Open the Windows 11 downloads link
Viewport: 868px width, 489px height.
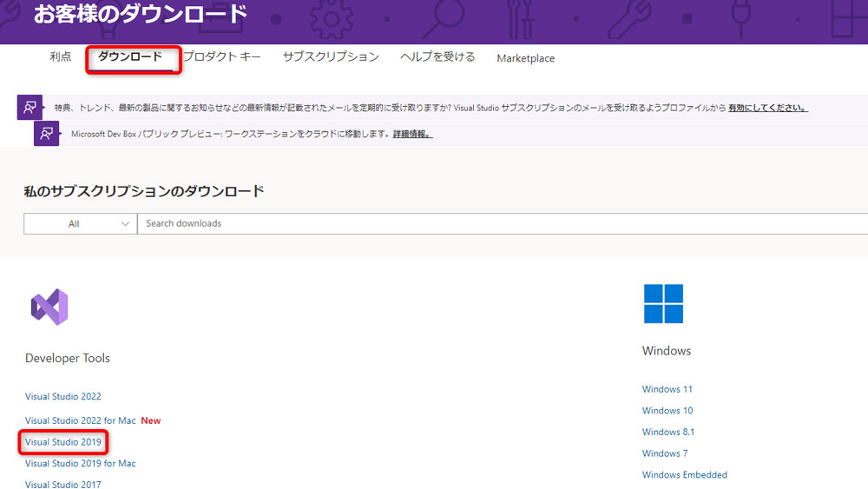pyautogui.click(x=667, y=389)
